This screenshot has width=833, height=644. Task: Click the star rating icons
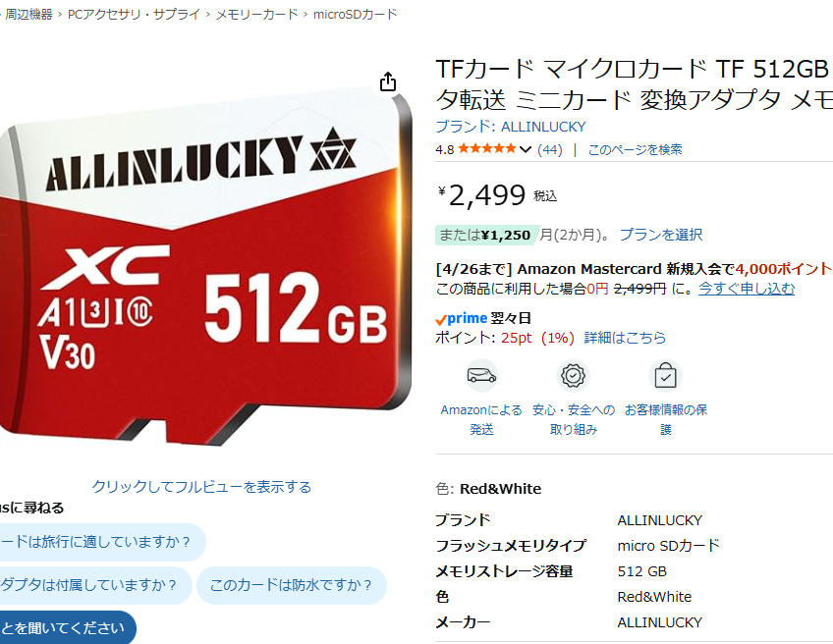487,148
